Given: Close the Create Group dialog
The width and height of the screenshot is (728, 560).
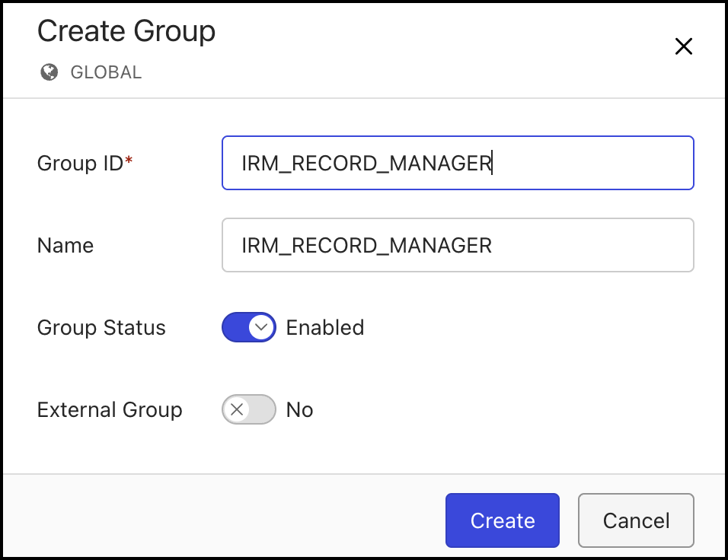Looking at the screenshot, I should pyautogui.click(x=683, y=46).
